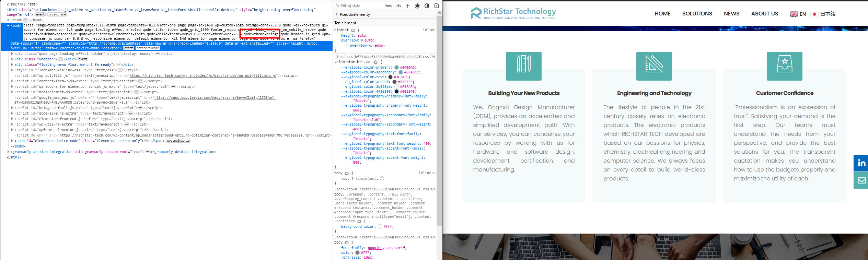868x260 pixels.
Task: Open the NEWS menu item
Action: (732, 14)
